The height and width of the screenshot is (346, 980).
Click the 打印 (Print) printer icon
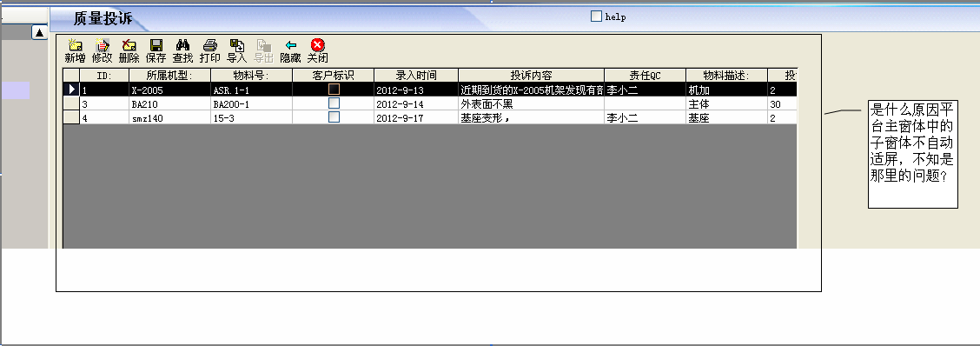[210, 45]
